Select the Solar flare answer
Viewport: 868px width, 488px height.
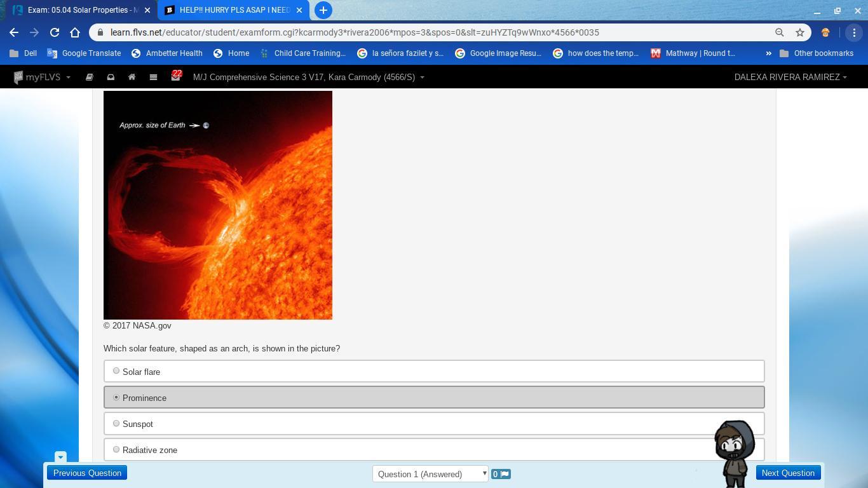116,371
